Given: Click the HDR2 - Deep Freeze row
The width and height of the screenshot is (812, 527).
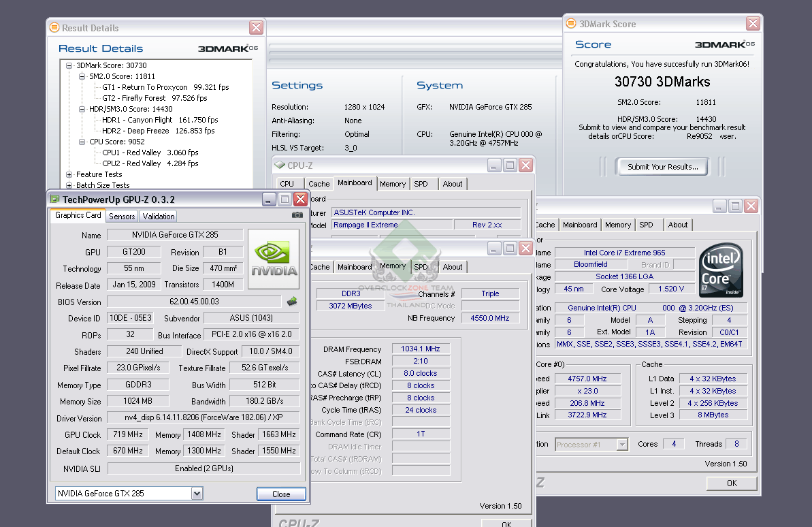Looking at the screenshot, I should click(158, 131).
